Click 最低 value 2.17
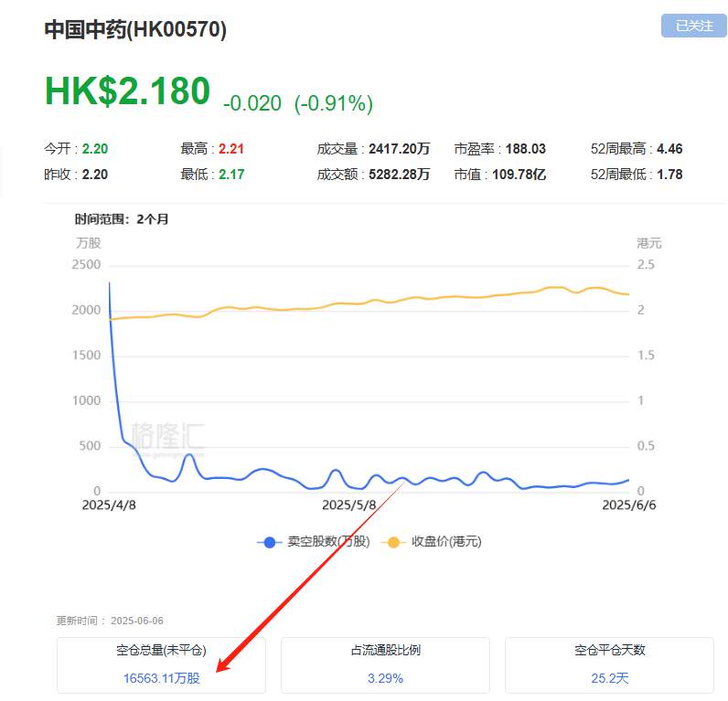The image size is (728, 701). point(231,175)
